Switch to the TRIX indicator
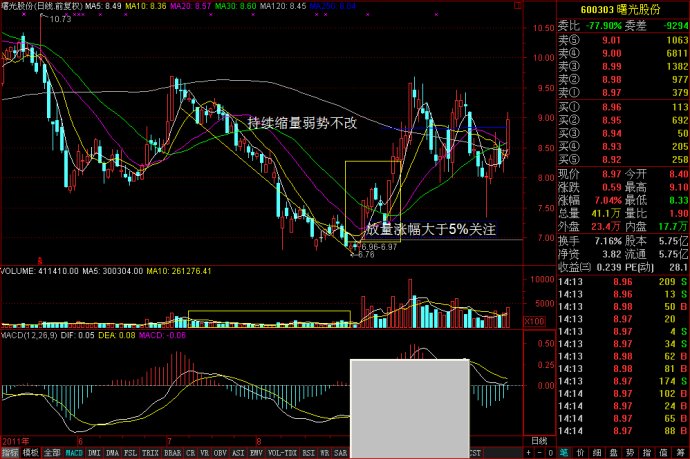690x459 pixels. [x=150, y=453]
